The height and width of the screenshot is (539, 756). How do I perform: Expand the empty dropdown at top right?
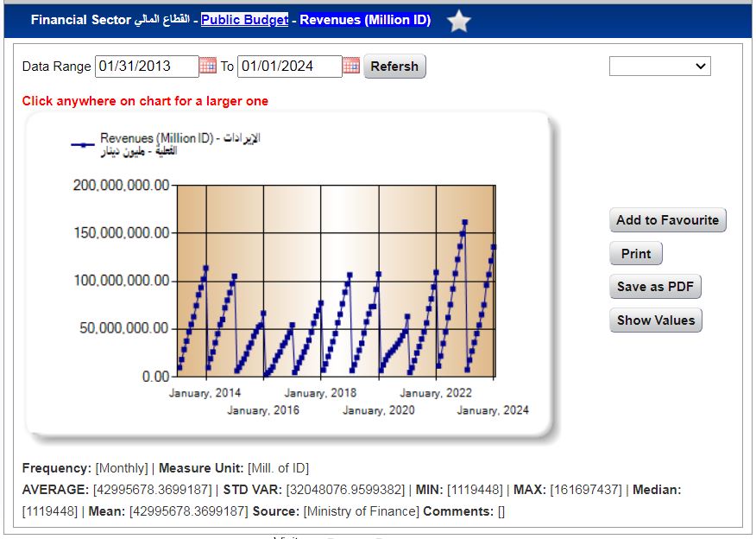(x=659, y=67)
